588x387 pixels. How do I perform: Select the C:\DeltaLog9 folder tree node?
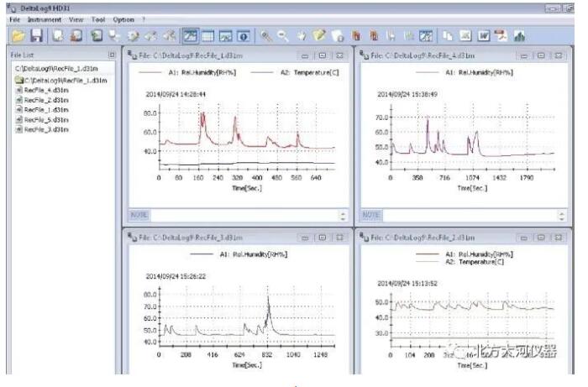[65, 79]
